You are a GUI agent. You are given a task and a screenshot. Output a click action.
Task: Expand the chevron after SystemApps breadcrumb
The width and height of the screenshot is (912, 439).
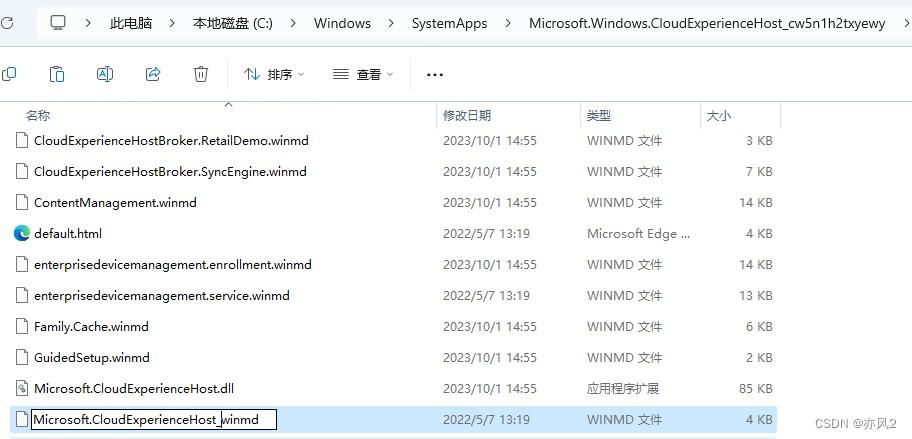pyautogui.click(x=509, y=23)
